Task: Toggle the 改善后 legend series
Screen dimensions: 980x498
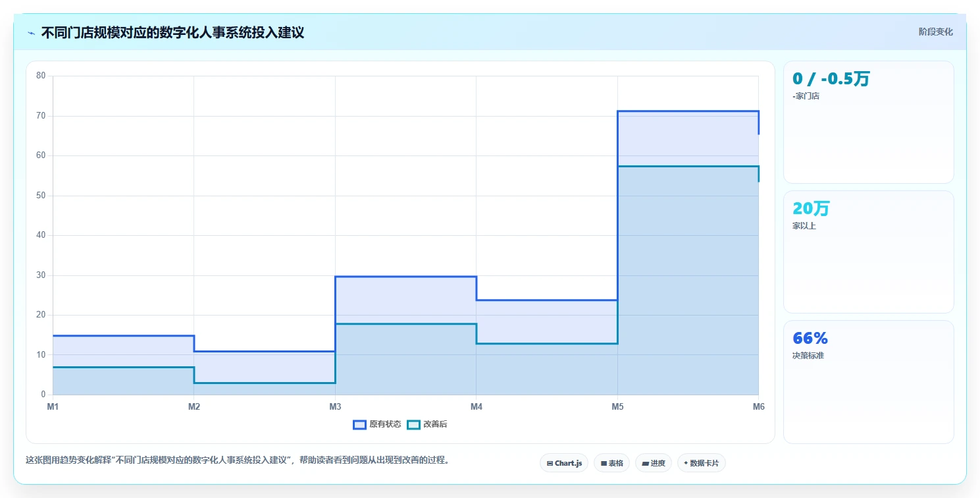Action: point(427,424)
